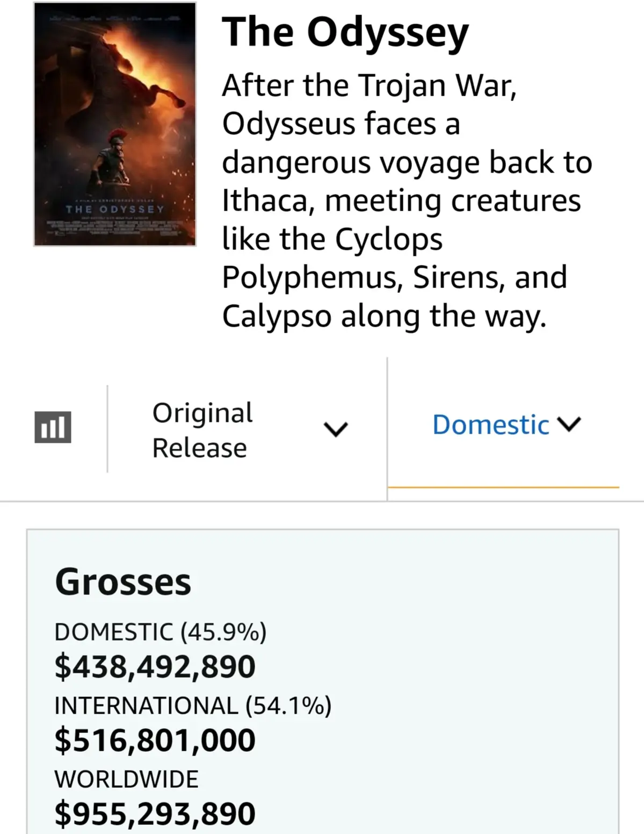Click The Odyssey title heading
The width and height of the screenshot is (644, 834).
coord(345,32)
